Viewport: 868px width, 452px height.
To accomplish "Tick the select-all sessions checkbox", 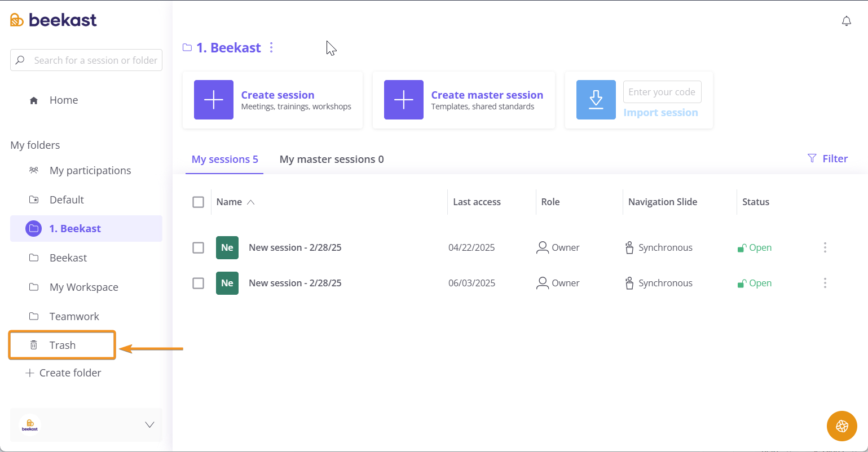I will [198, 202].
